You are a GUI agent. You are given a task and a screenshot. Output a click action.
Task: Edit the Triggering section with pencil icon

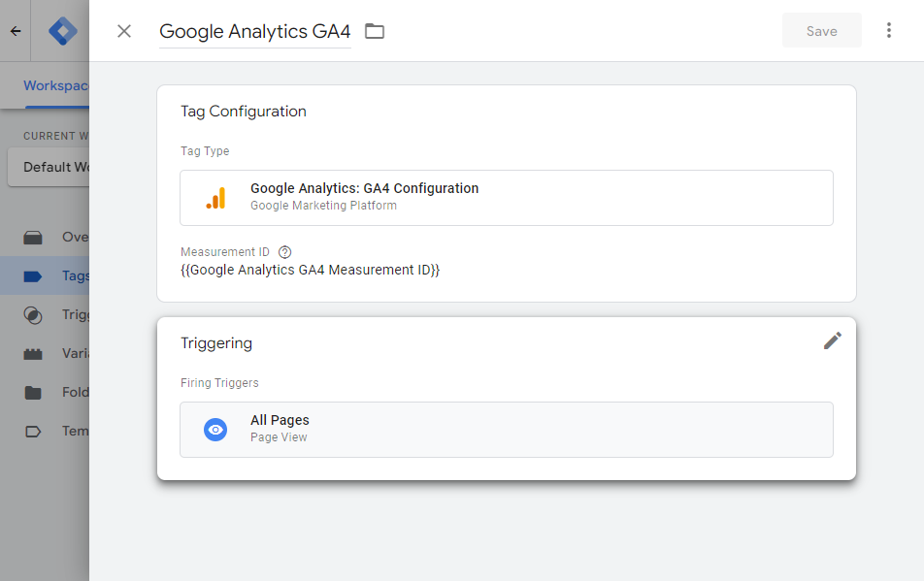[x=832, y=340]
